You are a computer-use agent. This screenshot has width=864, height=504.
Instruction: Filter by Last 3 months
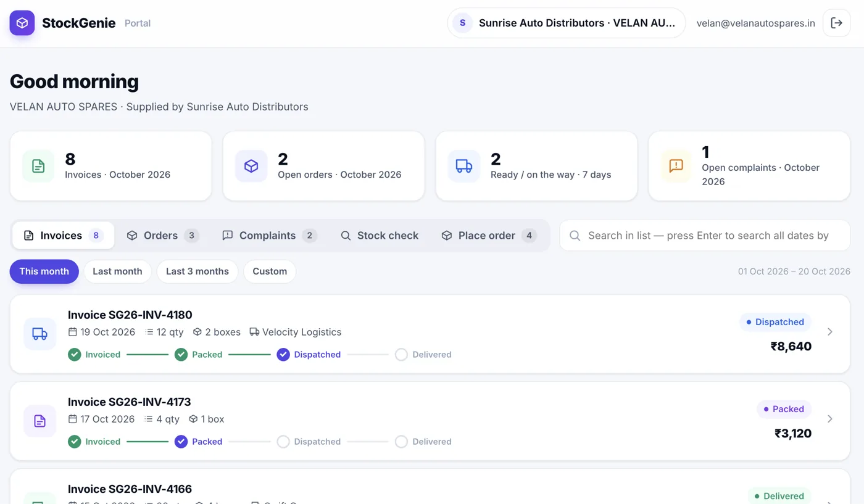pos(197,271)
